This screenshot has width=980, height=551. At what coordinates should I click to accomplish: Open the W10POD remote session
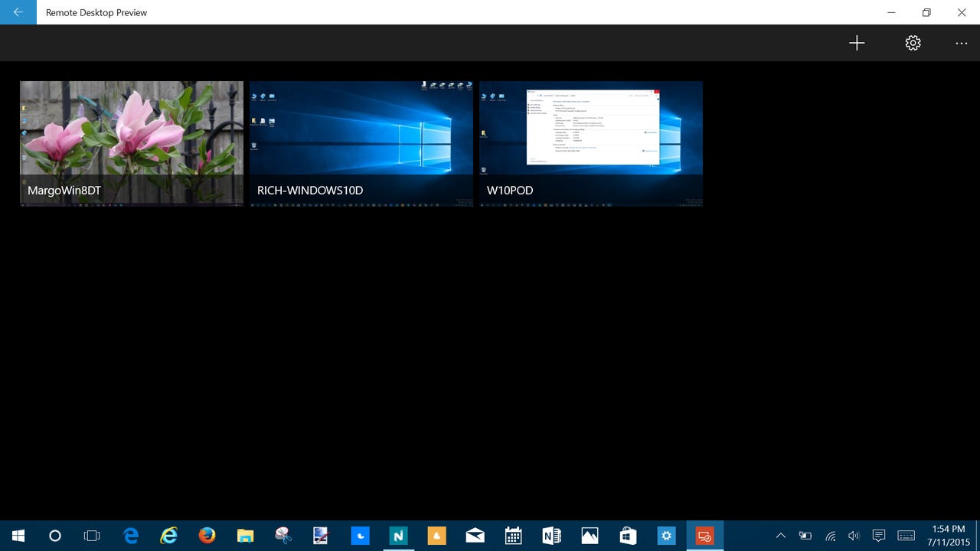pos(590,143)
